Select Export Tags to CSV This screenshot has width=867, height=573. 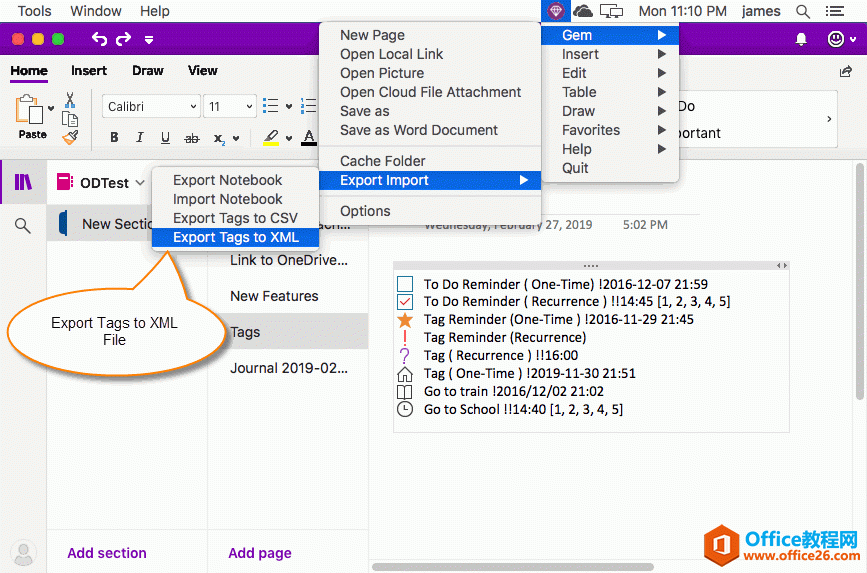[x=235, y=218]
